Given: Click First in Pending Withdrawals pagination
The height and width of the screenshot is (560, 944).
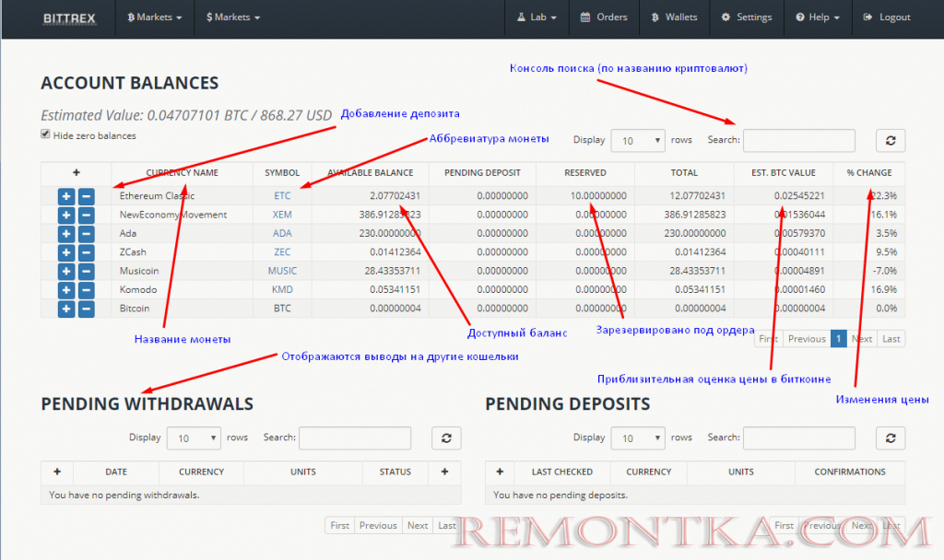Looking at the screenshot, I should coord(339,525).
